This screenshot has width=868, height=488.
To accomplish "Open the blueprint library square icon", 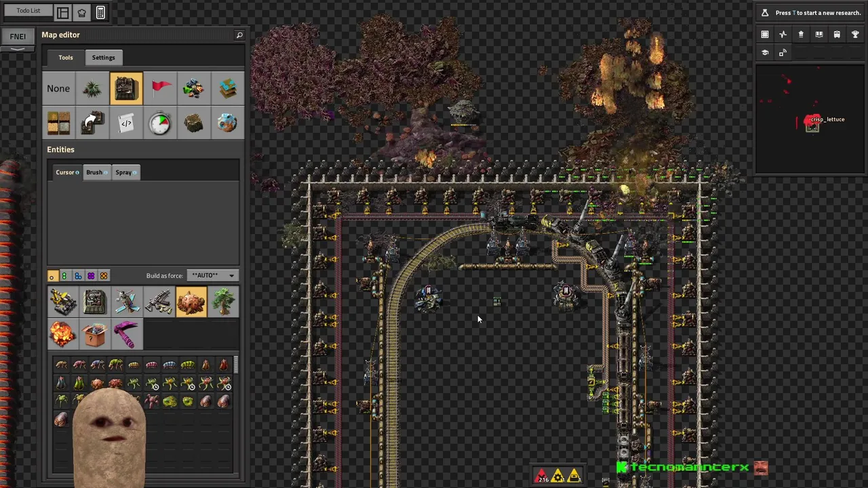I will click(765, 35).
